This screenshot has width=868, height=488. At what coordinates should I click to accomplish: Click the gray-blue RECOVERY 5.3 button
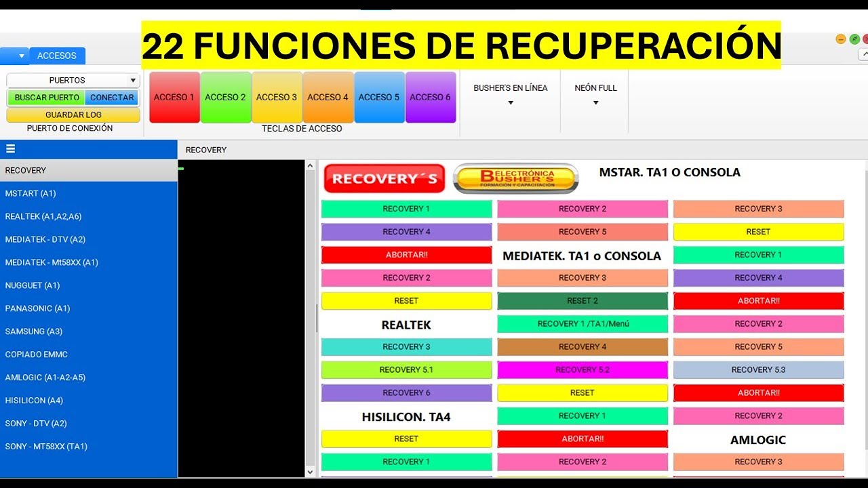[759, 370]
